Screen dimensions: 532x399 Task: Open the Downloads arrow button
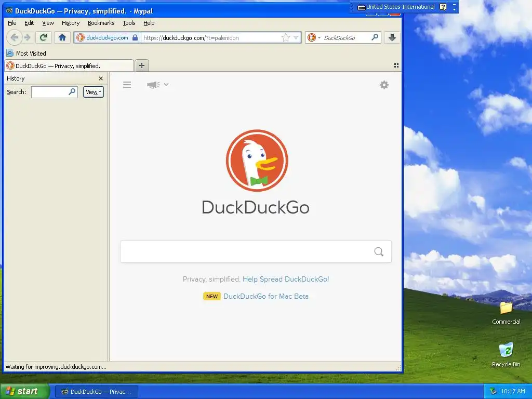(x=392, y=37)
